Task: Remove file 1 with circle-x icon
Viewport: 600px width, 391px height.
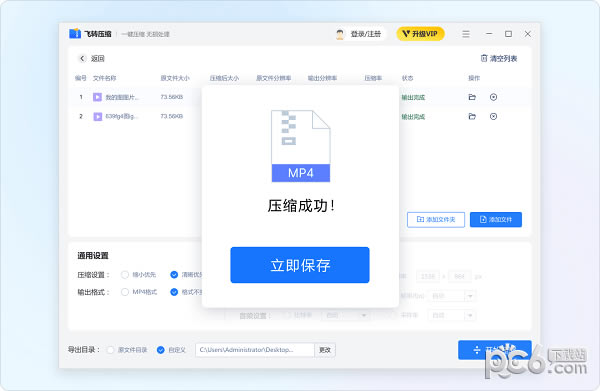Action: 493,97
